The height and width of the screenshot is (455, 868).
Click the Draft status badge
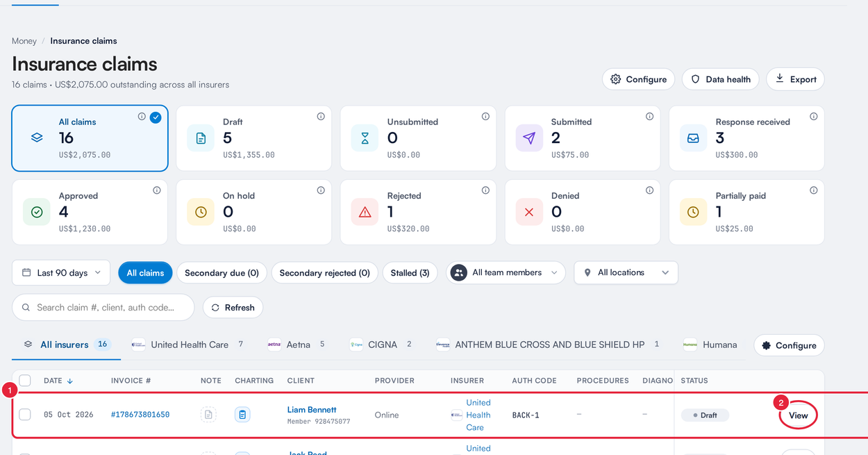click(705, 415)
